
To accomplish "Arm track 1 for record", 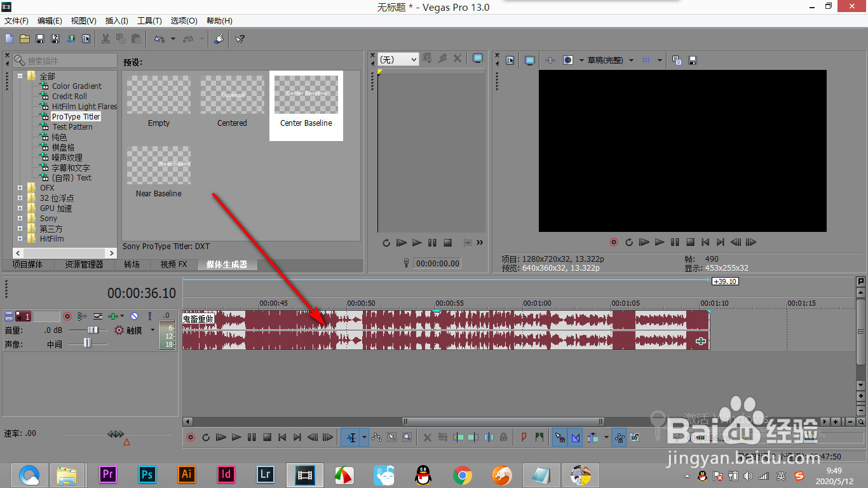I will coord(67,316).
